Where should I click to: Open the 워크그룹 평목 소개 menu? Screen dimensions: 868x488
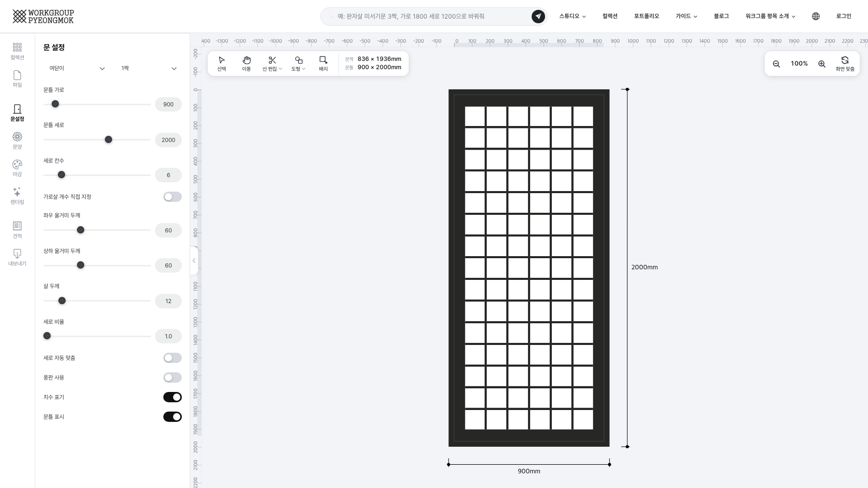point(770,17)
